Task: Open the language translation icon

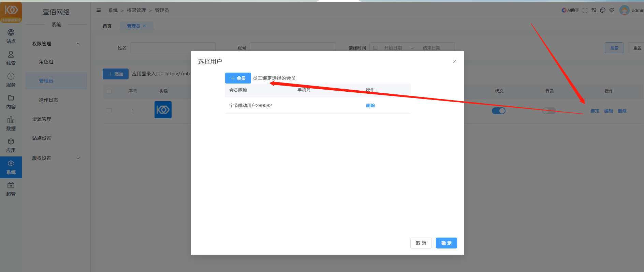Action: (x=594, y=10)
